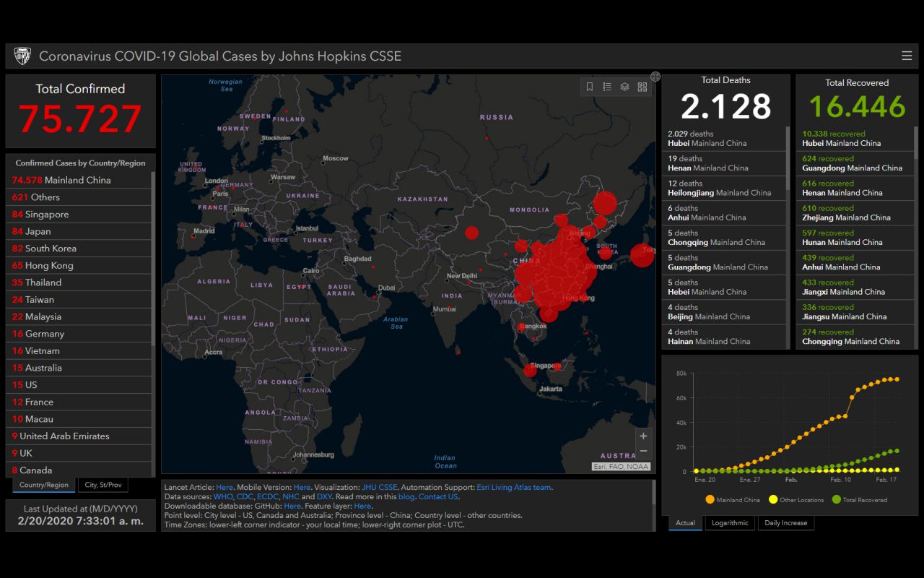Expand the map to full screen
The image size is (924, 578).
pos(655,77)
